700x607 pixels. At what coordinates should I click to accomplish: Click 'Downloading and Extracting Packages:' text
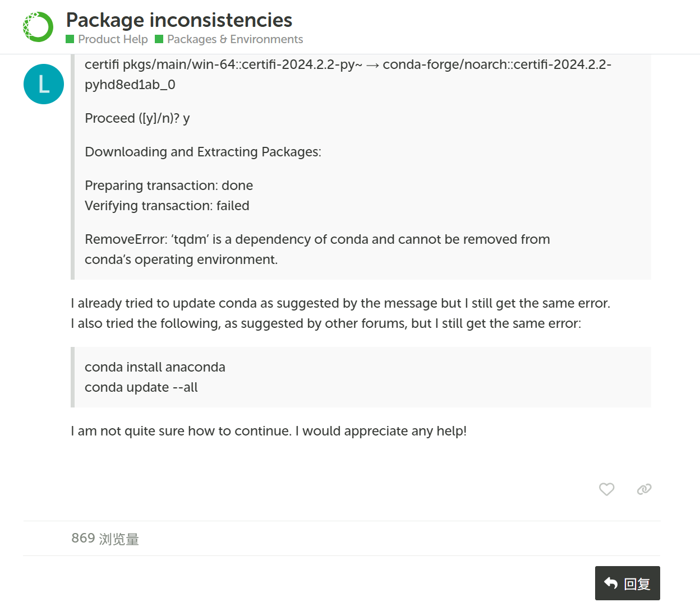tap(203, 152)
